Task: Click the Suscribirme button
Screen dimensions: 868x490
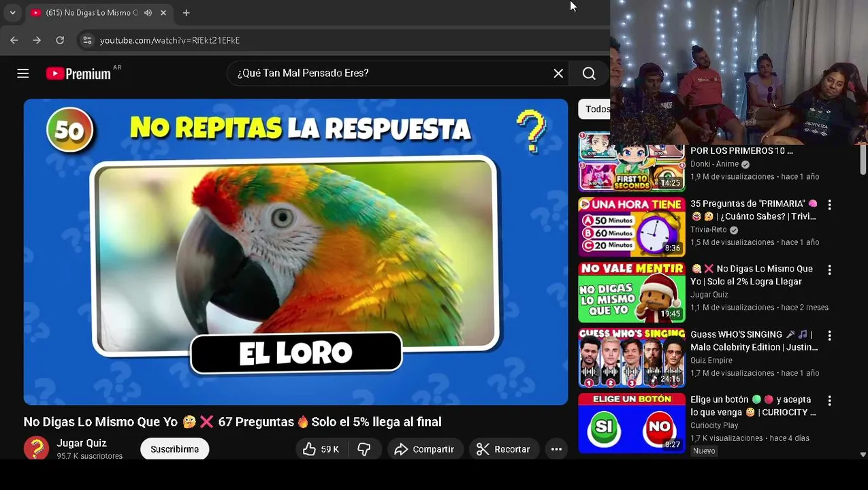Action: tap(174, 449)
